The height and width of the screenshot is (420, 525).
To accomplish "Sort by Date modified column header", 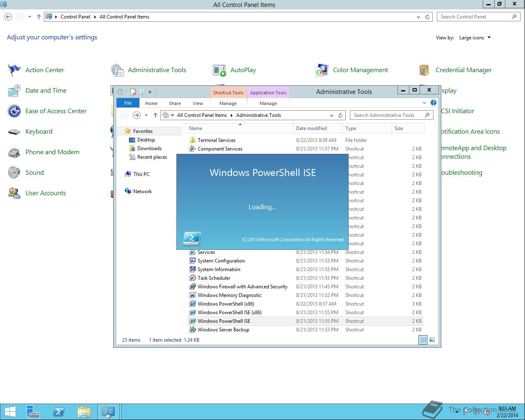I will pyautogui.click(x=318, y=128).
